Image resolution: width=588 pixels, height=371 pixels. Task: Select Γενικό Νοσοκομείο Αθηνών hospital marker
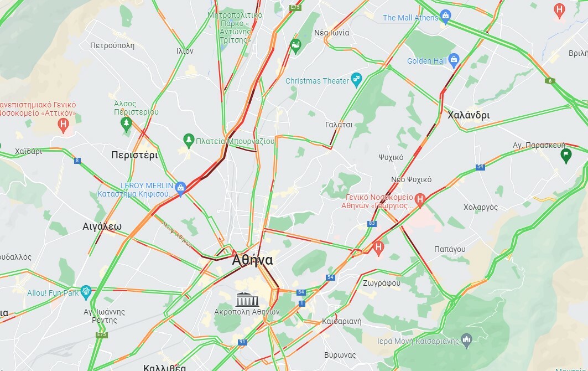pos(420,200)
